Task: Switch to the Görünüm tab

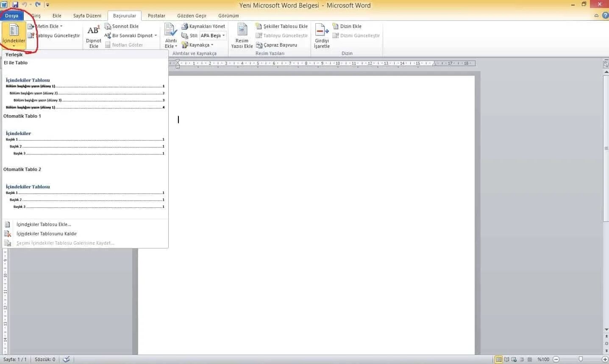Action: click(x=228, y=16)
